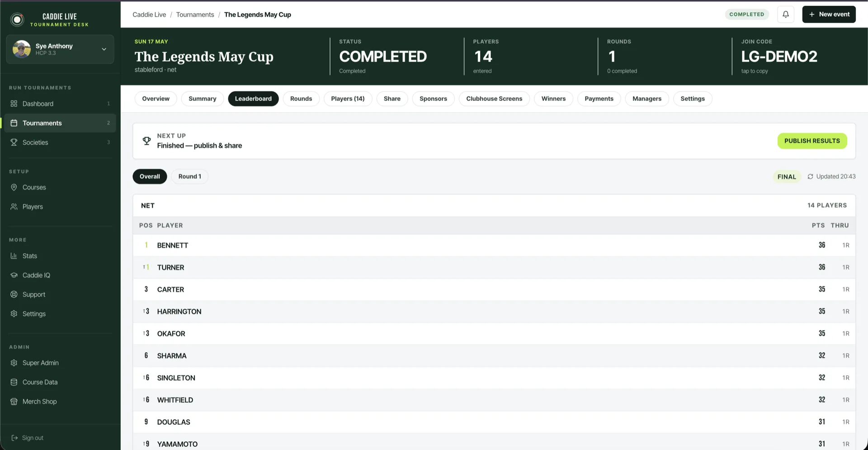The height and width of the screenshot is (450, 868).
Task: Click the Caddie Live logo icon
Action: click(17, 19)
